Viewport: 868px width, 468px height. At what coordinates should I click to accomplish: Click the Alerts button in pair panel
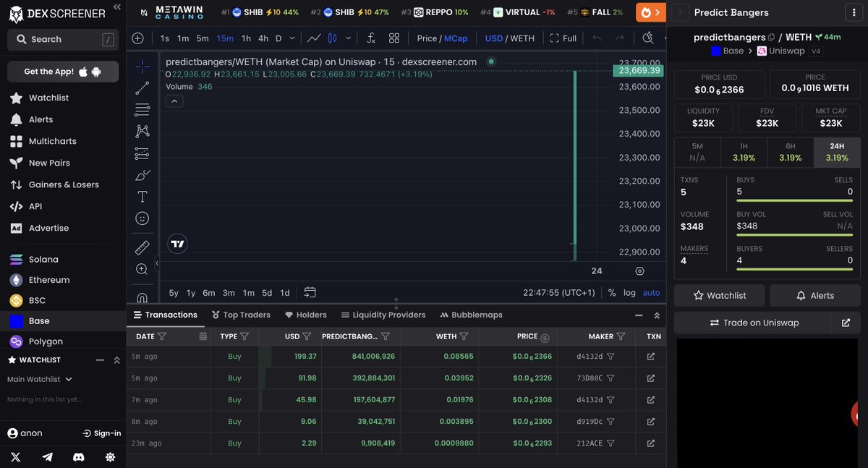coord(814,295)
